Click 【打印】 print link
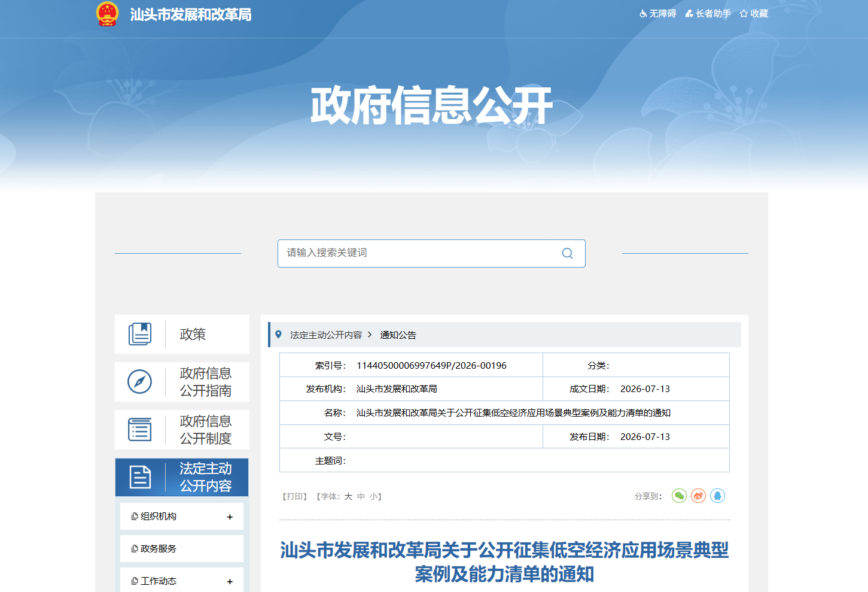The width and height of the screenshot is (868, 592). [294, 497]
